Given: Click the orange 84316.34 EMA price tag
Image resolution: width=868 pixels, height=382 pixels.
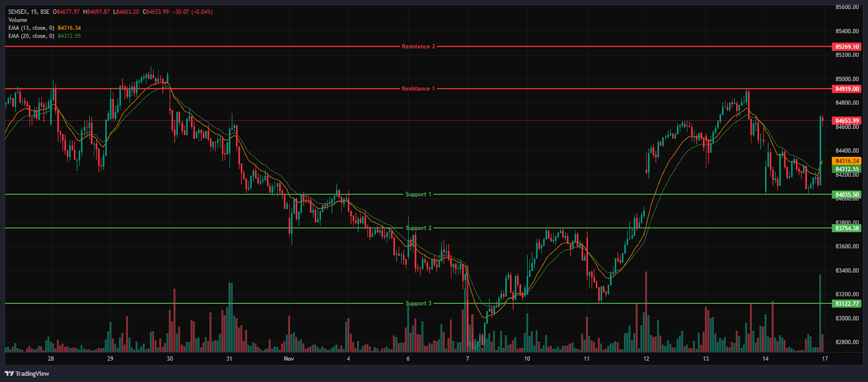Looking at the screenshot, I should (847, 161).
